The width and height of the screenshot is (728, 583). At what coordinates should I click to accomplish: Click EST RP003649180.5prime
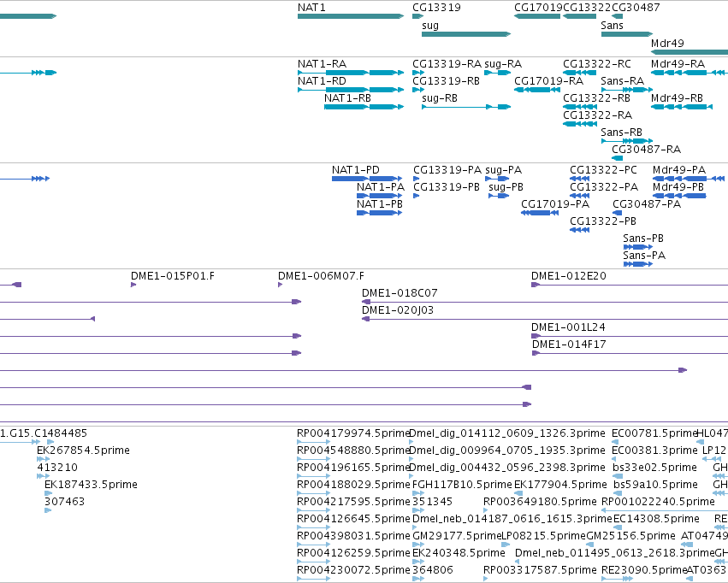coord(486,510)
